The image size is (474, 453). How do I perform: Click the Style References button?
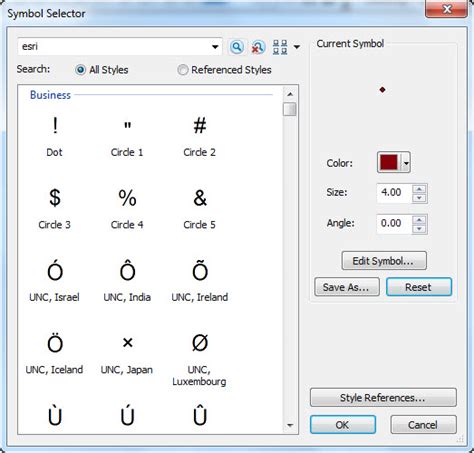click(383, 397)
